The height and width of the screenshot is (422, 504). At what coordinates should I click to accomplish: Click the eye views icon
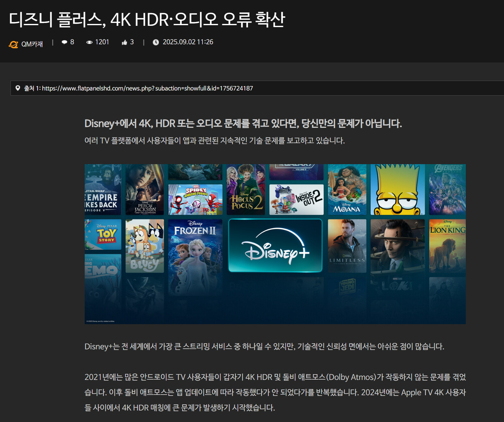pos(89,42)
